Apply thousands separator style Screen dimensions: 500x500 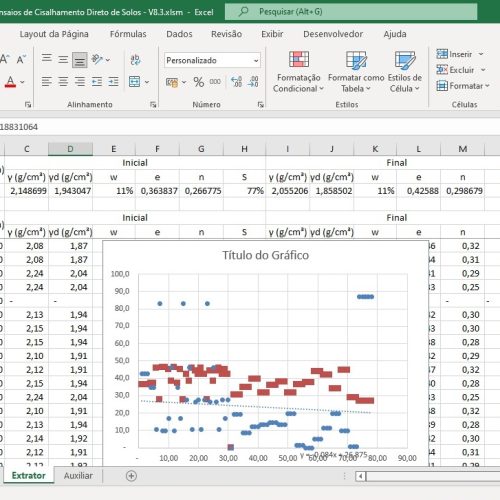pyautogui.click(x=215, y=82)
